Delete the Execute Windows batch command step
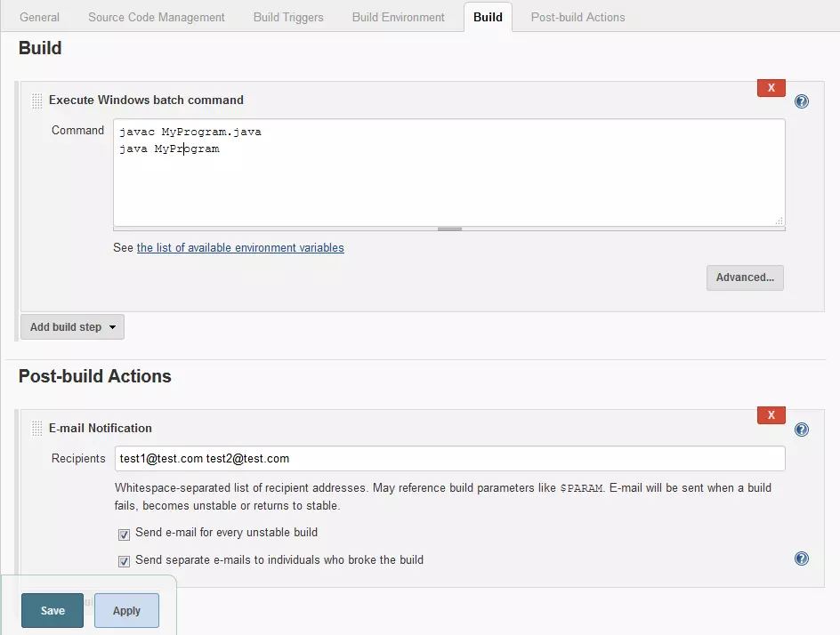 (771, 88)
